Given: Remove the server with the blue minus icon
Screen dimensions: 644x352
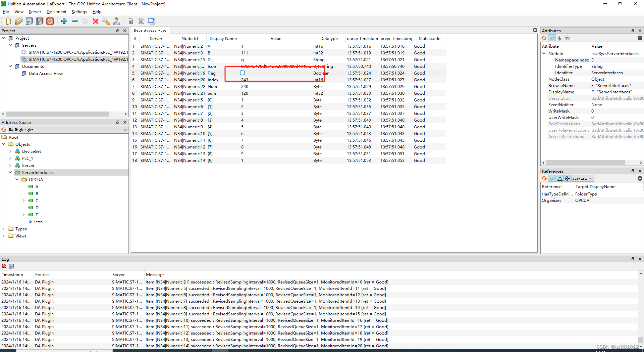Looking at the screenshot, I should (75, 21).
